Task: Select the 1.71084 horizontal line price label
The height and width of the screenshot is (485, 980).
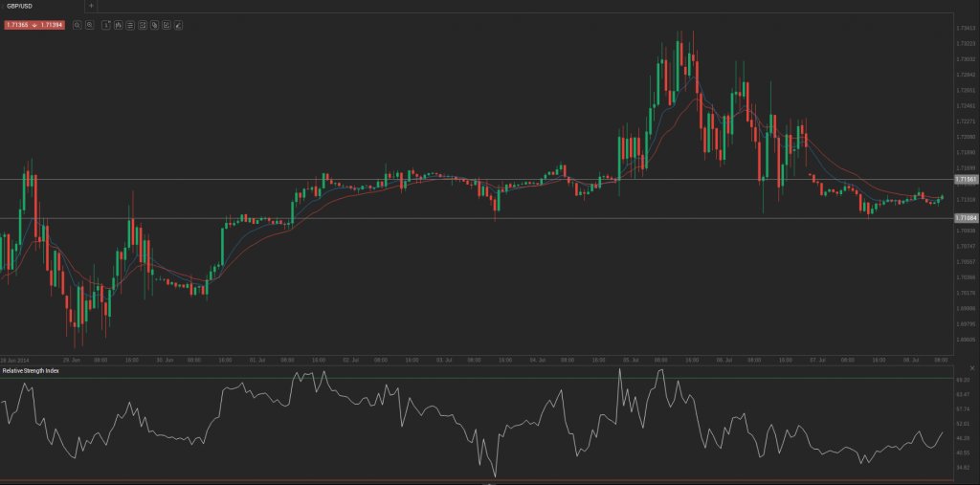Action: (966, 218)
